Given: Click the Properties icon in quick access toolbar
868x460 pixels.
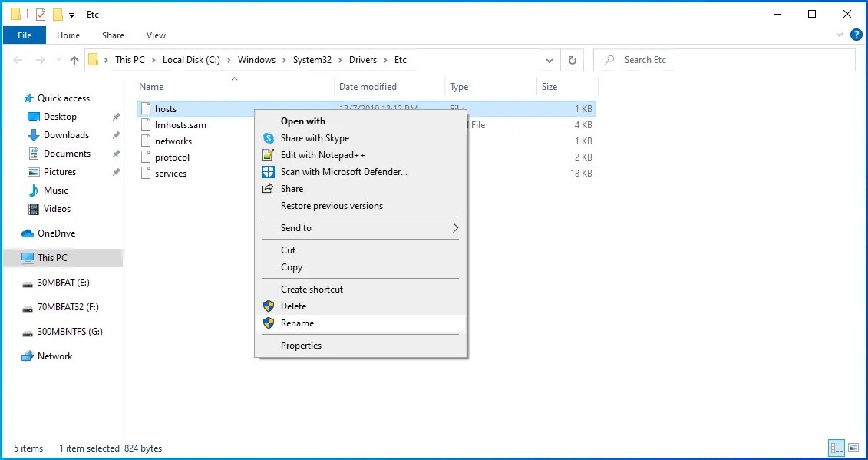Looking at the screenshot, I should 41,15.
